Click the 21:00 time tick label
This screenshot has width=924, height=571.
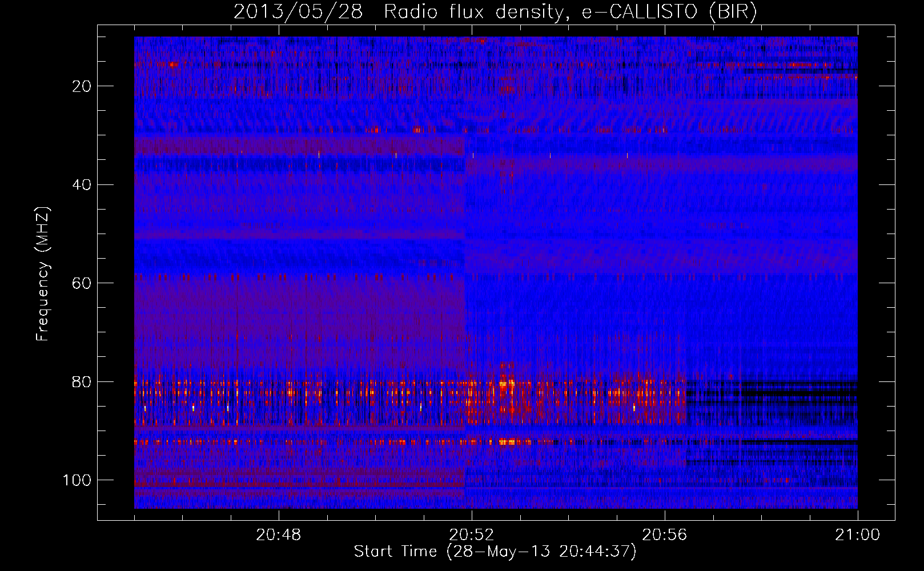click(x=857, y=535)
